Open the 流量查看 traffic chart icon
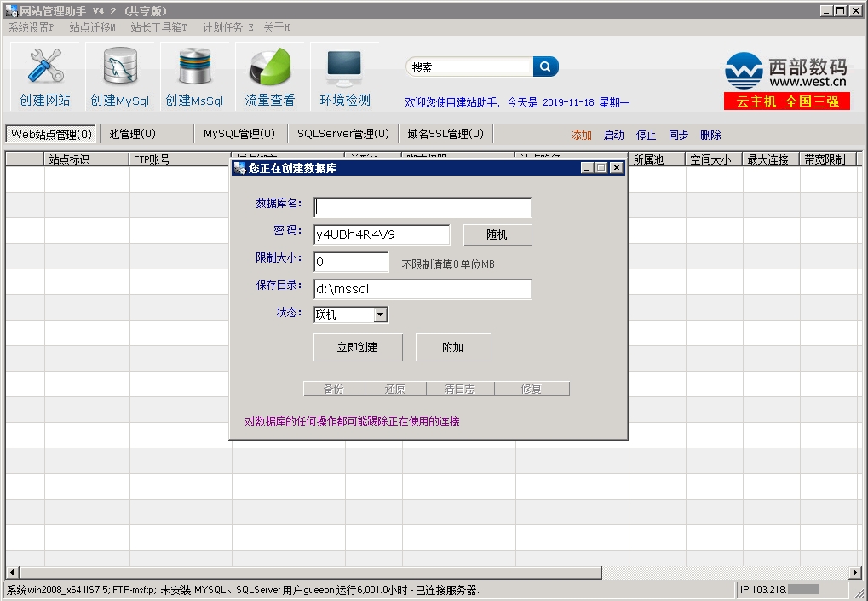 tap(269, 68)
